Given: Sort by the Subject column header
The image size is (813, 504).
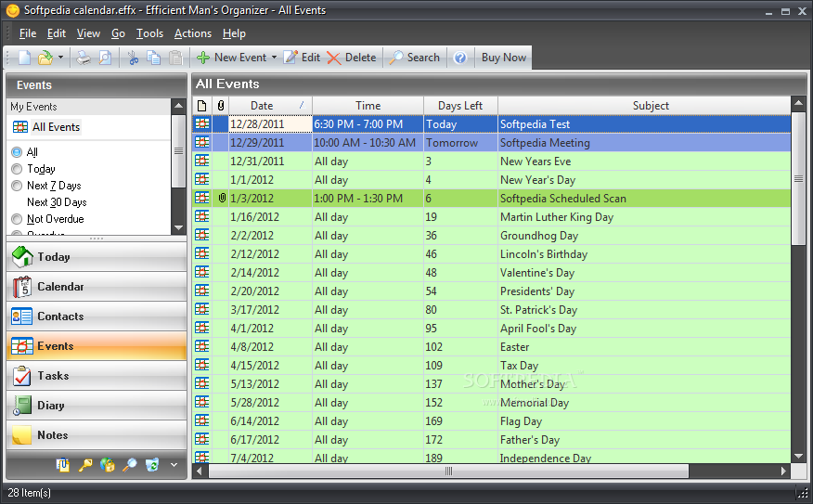Looking at the screenshot, I should (x=644, y=106).
